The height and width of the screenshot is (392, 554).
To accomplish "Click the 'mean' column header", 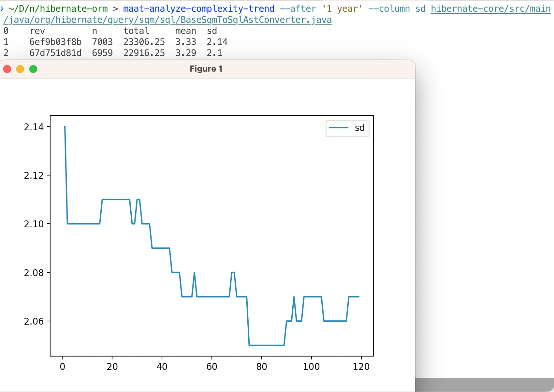I will coord(186,31).
